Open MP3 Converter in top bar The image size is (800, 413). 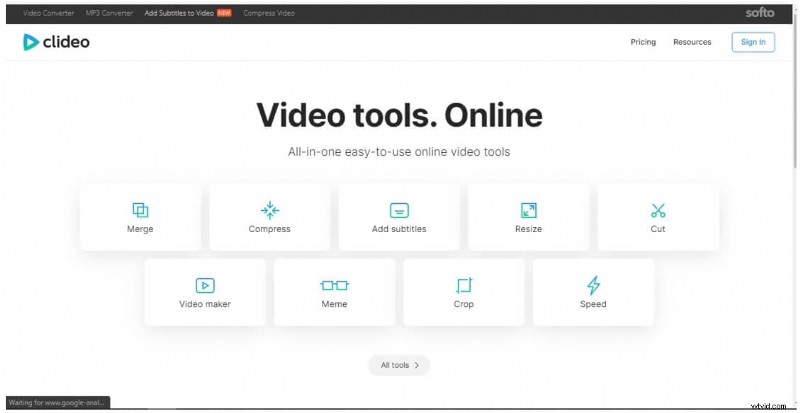click(x=109, y=13)
